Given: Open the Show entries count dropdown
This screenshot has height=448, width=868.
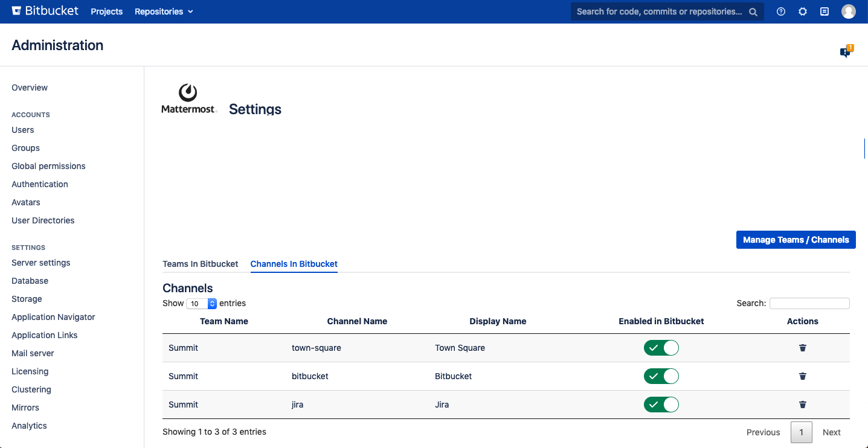Looking at the screenshot, I should pyautogui.click(x=201, y=304).
